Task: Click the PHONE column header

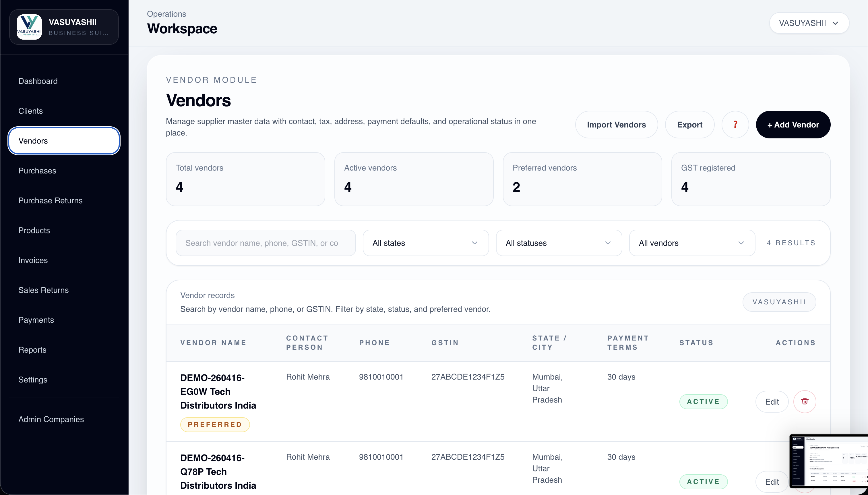Action: click(x=375, y=343)
